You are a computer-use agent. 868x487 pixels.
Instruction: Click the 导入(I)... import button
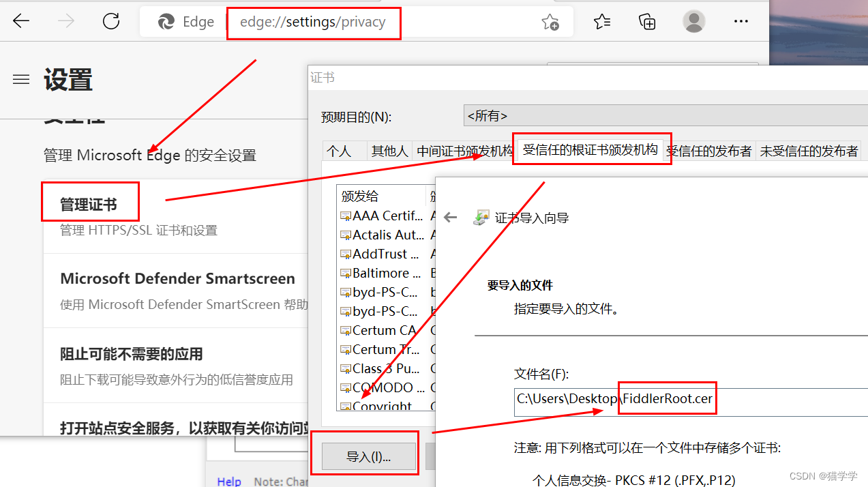(x=368, y=456)
